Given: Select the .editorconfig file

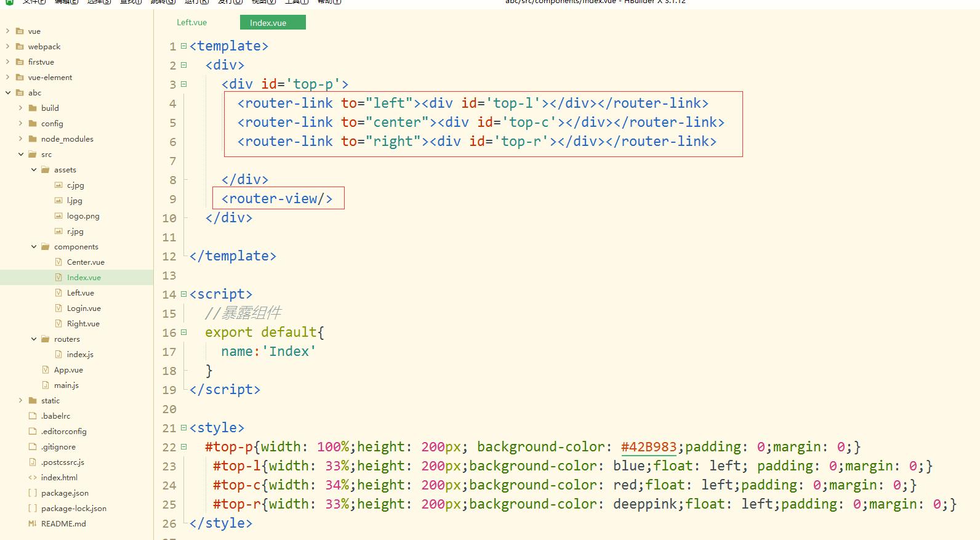Looking at the screenshot, I should tap(63, 431).
